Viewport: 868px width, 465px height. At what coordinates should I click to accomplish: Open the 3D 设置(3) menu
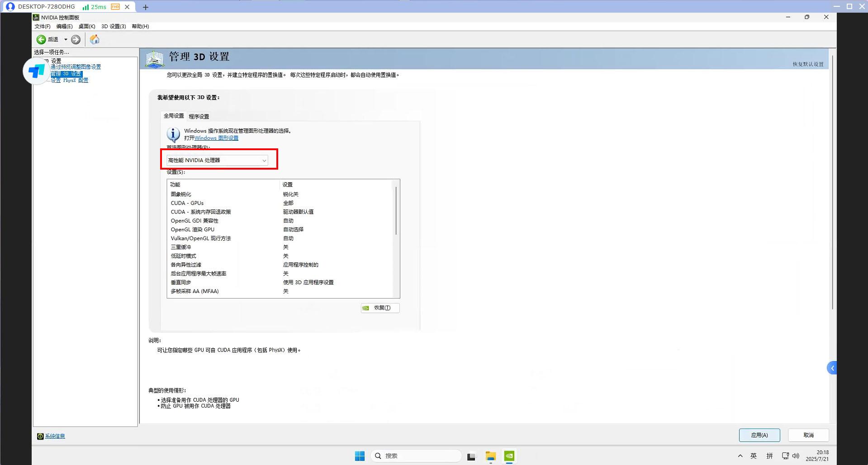pyautogui.click(x=114, y=26)
